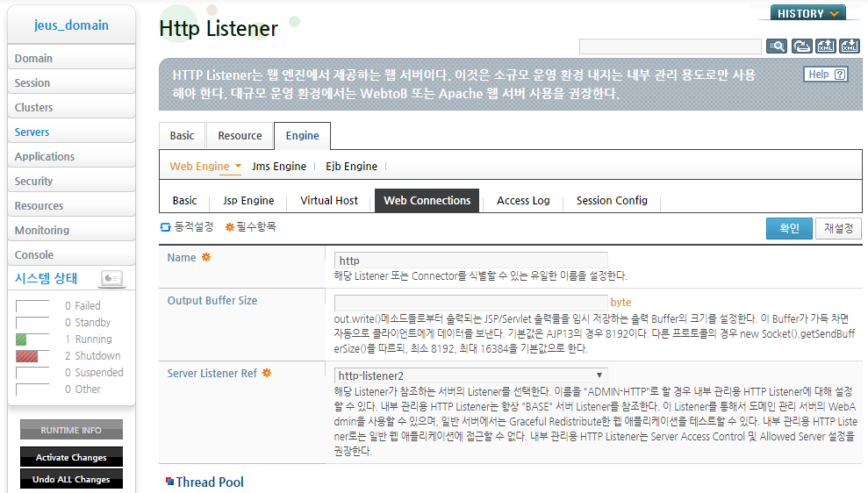This screenshot has height=493, width=868.
Task: Click the refresh/print icon beside search
Action: pos(801,46)
